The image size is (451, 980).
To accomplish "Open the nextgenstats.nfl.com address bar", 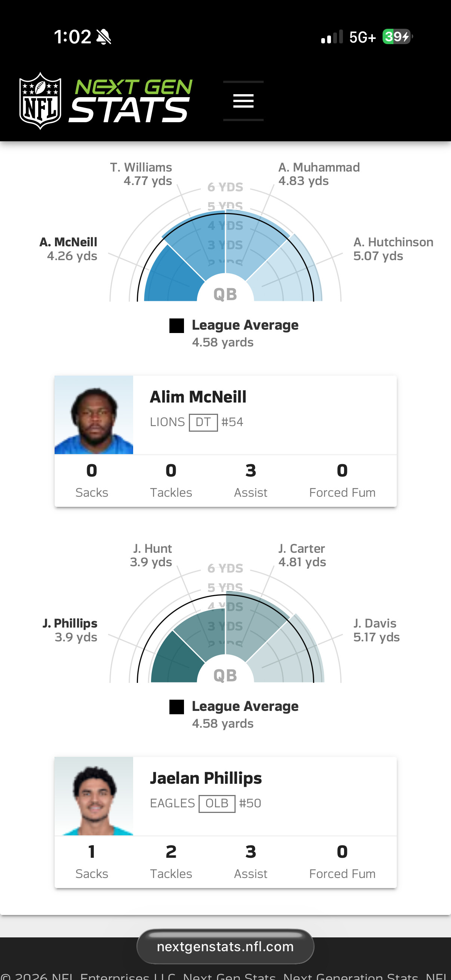I will (225, 947).
